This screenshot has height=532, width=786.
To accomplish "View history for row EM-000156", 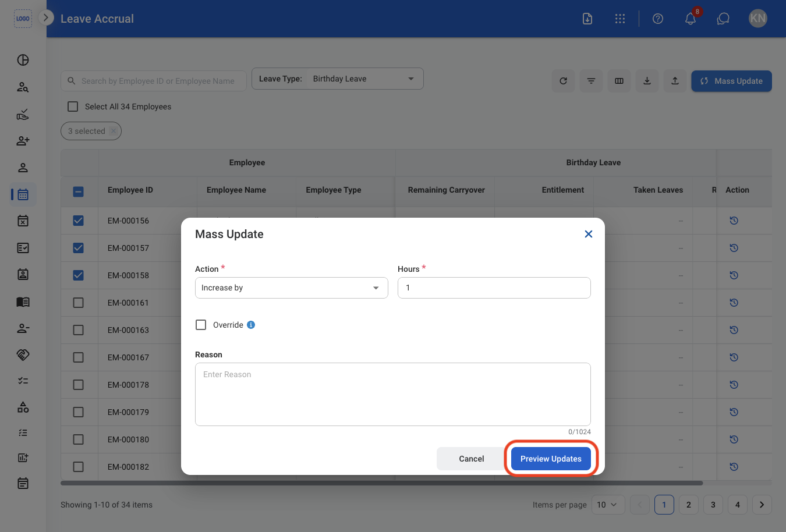I will 734,221.
